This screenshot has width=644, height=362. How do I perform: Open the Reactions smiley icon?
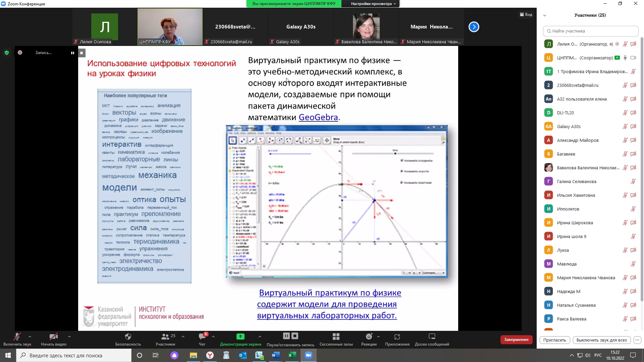(x=369, y=337)
